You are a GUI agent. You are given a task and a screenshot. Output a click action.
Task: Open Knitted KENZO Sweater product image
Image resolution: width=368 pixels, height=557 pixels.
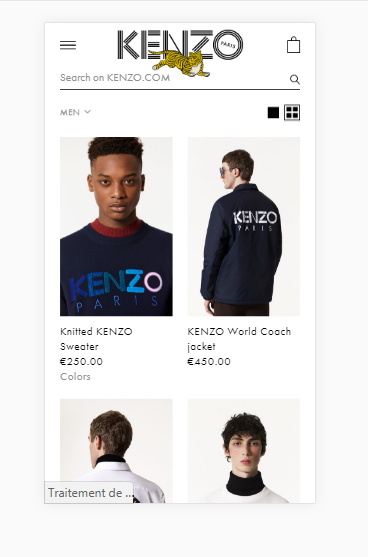pos(116,227)
